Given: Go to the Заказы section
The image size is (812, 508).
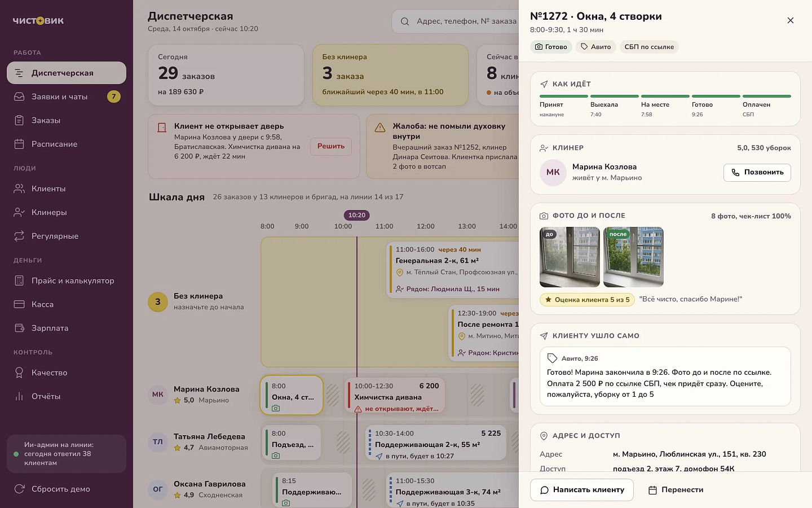Looking at the screenshot, I should click(67, 120).
